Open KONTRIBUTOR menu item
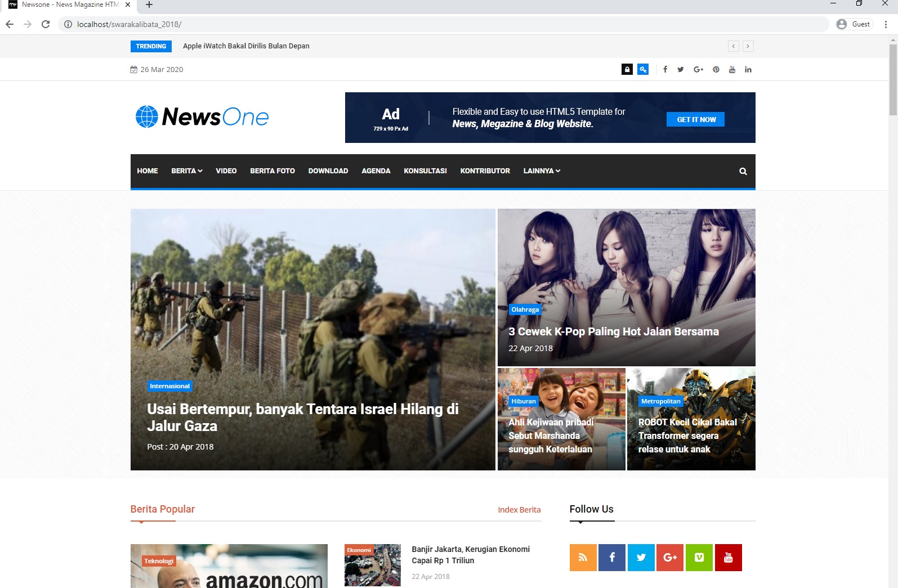Screen dimensions: 898x588 pyautogui.click(x=485, y=171)
